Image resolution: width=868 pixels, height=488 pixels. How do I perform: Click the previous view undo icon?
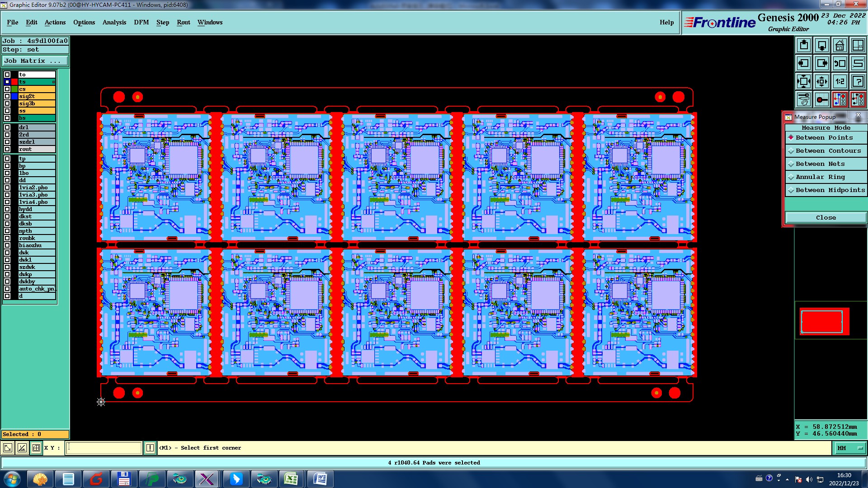840,63
